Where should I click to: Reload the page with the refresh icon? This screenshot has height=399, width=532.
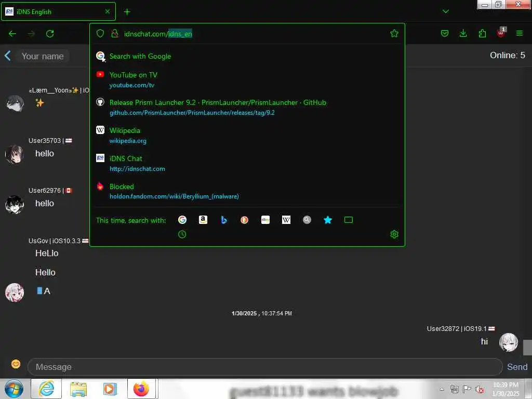[x=50, y=34]
